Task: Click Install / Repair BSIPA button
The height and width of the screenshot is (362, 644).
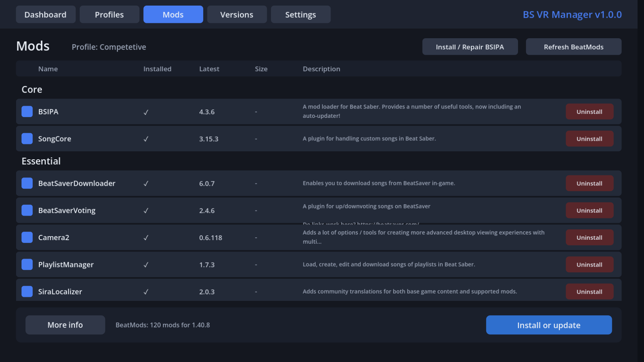Action: [470, 47]
